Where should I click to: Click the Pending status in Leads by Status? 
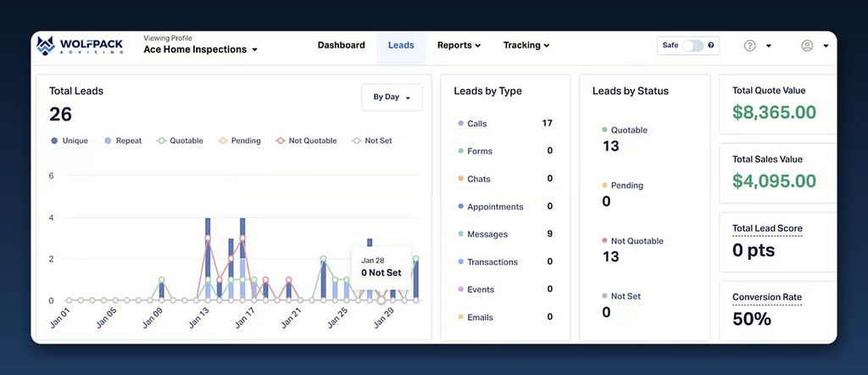pos(622,186)
